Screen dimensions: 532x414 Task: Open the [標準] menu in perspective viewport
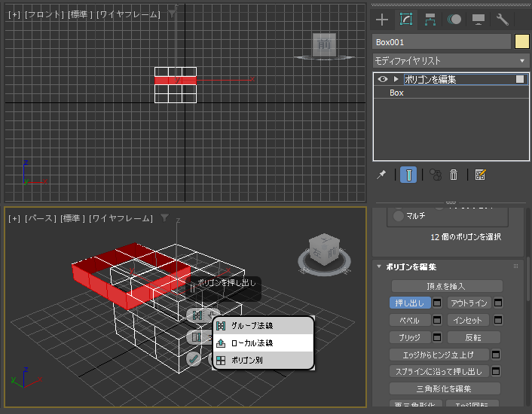pos(72,218)
